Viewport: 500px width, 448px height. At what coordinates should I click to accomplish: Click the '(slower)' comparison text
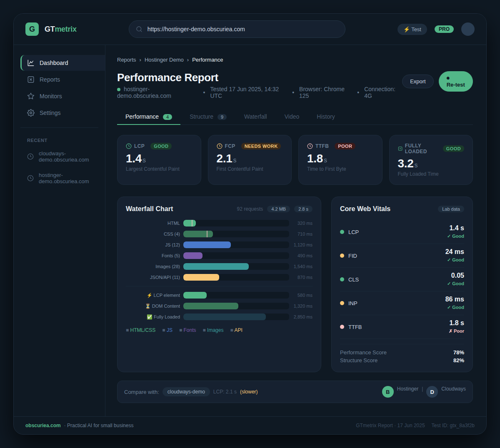pos(249,392)
